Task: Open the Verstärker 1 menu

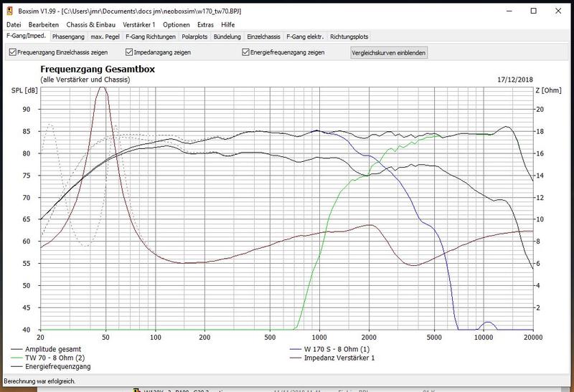Action: coord(138,24)
